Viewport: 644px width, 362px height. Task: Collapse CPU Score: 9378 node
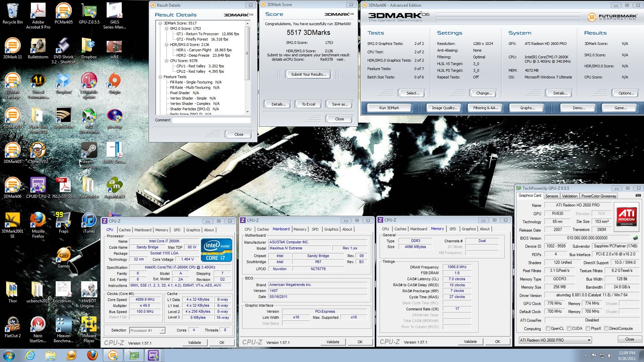(167, 61)
